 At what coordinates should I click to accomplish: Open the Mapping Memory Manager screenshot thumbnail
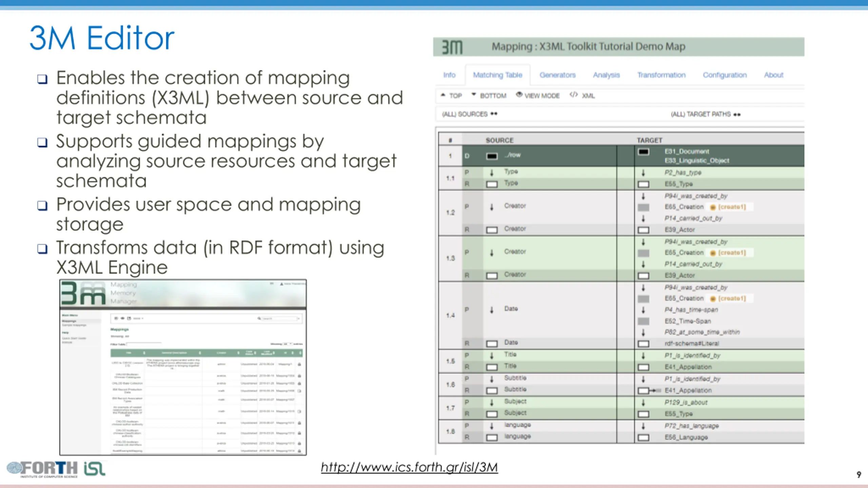[x=183, y=367]
